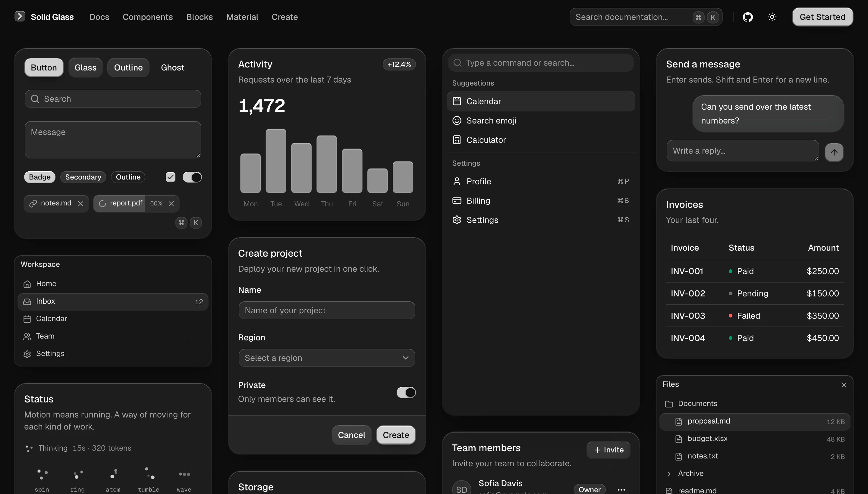Open the Select a region dropdown
This screenshot has height=494, width=868.
click(327, 358)
